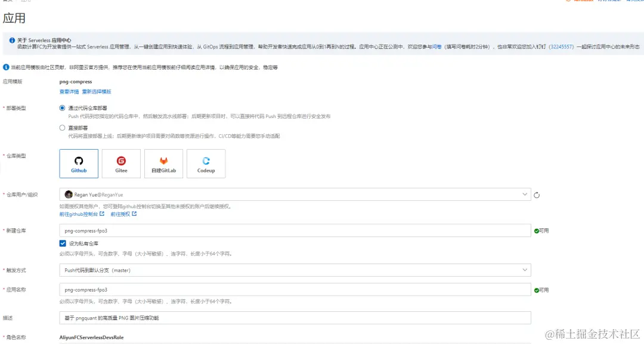644x344 pixels.
Task: Open the 前往github控制台 link
Action: [x=79, y=214]
